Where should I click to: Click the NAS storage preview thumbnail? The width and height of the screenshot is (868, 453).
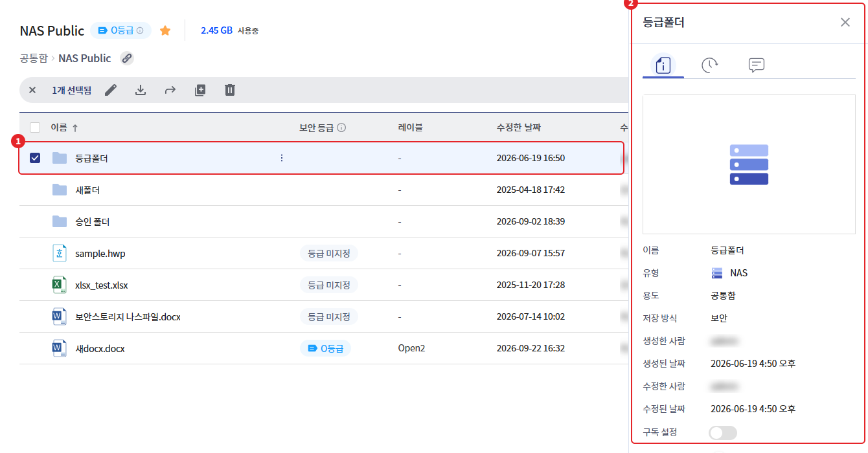pyautogui.click(x=749, y=164)
